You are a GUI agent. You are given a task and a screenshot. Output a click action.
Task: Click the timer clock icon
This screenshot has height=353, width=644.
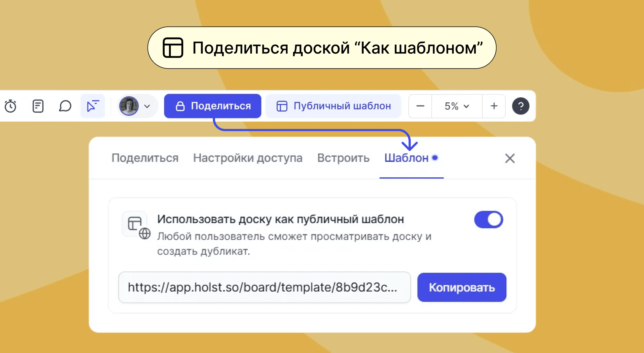[10, 106]
